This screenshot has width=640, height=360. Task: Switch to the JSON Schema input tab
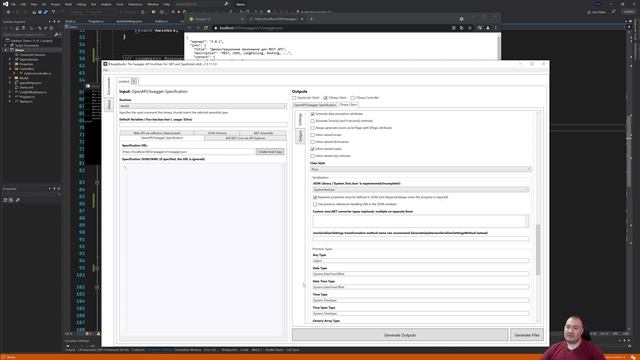pos(217,133)
